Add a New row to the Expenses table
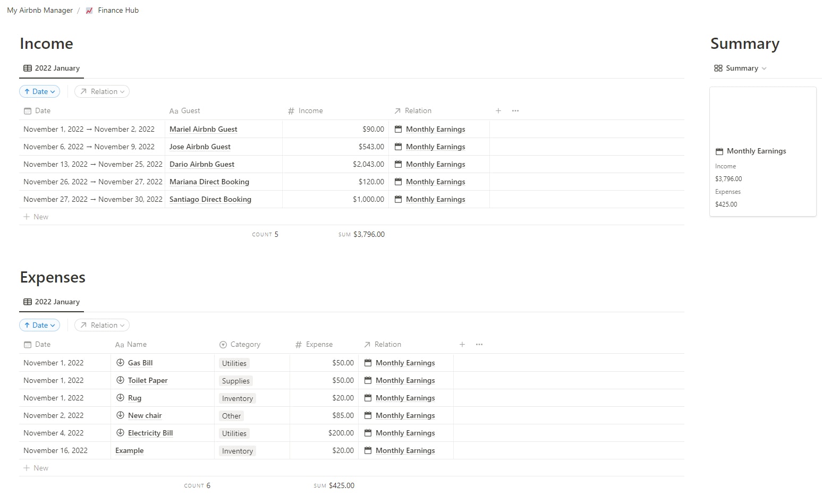This screenshot has width=822, height=504. [x=36, y=468]
